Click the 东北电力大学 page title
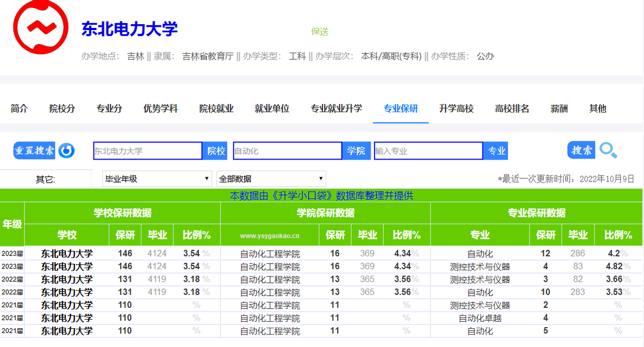Viewport: 644px width, 347px height. [x=129, y=28]
